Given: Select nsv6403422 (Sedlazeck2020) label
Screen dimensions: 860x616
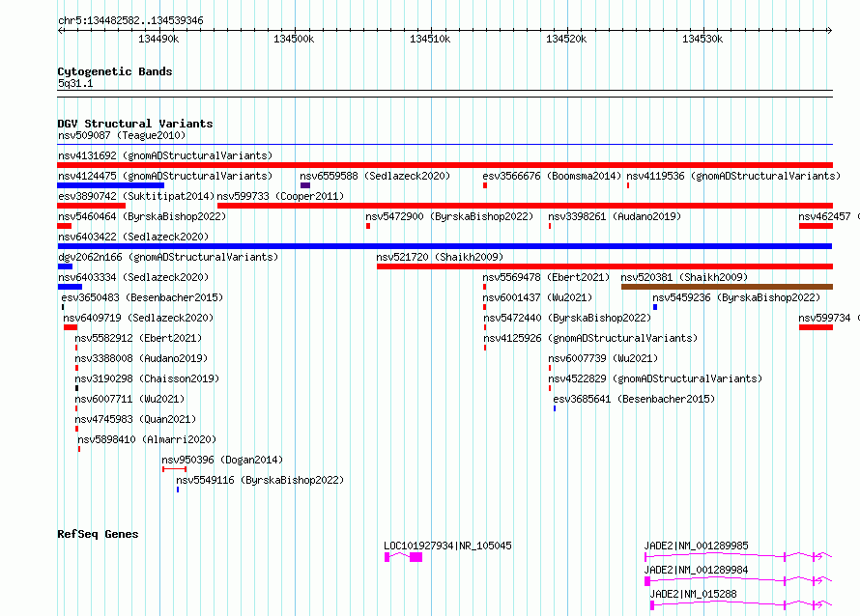Looking at the screenshot, I should pyautogui.click(x=133, y=237).
